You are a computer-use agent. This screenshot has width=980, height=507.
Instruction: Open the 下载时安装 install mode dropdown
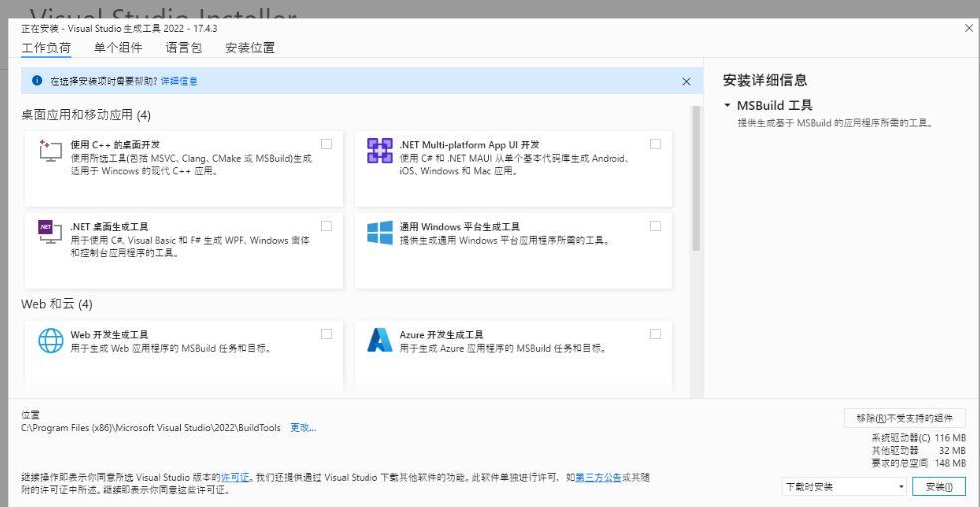pyautogui.click(x=845, y=486)
